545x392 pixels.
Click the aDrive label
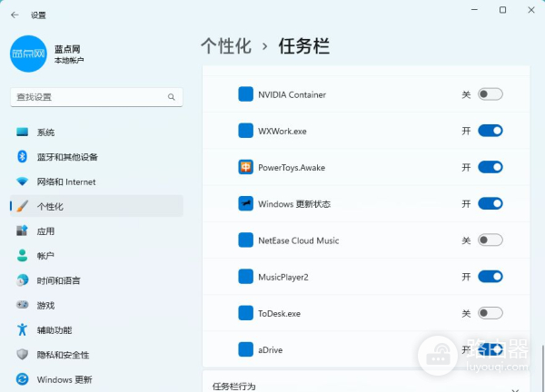pos(271,350)
